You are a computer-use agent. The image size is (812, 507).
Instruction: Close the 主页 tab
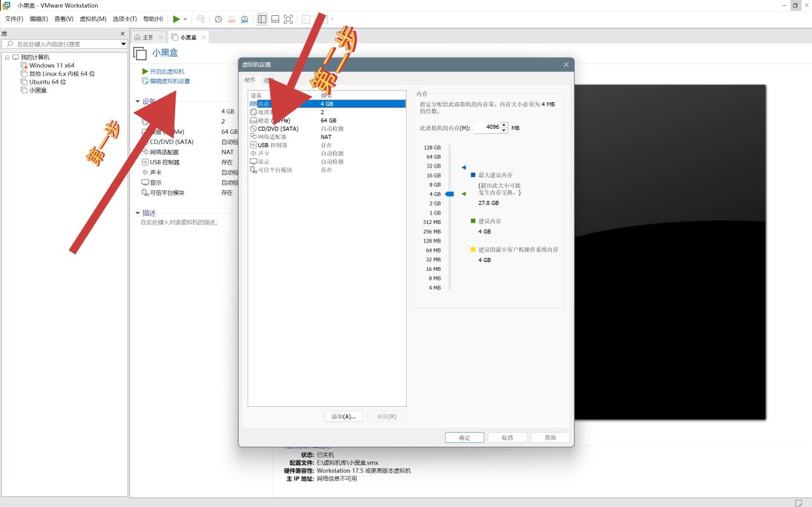pyautogui.click(x=160, y=37)
